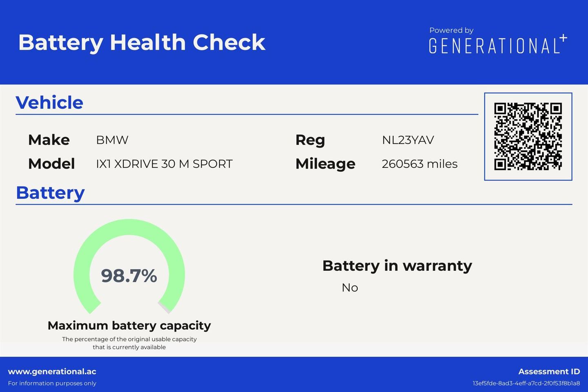Click the Battery section heading

pyautogui.click(x=50, y=193)
